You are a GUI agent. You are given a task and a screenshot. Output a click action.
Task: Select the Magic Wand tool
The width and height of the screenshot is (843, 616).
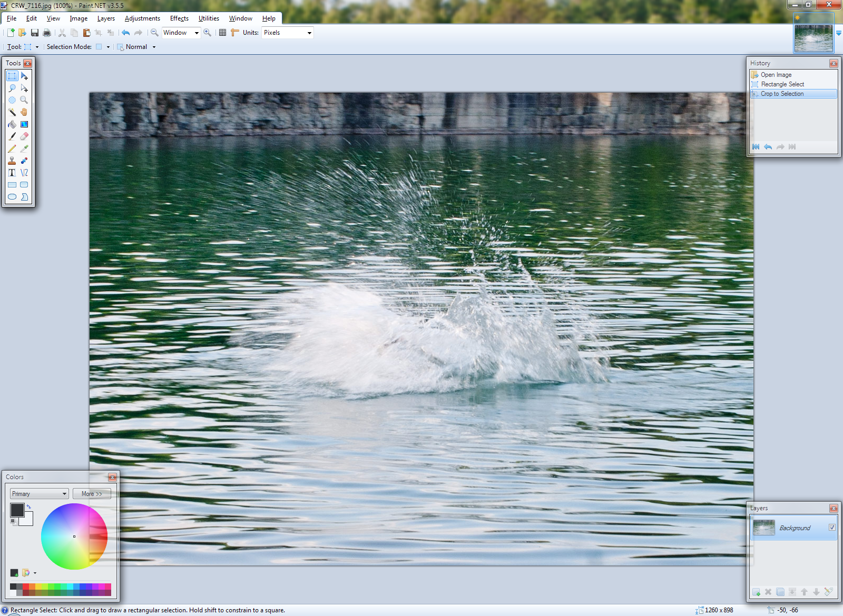[x=12, y=112]
